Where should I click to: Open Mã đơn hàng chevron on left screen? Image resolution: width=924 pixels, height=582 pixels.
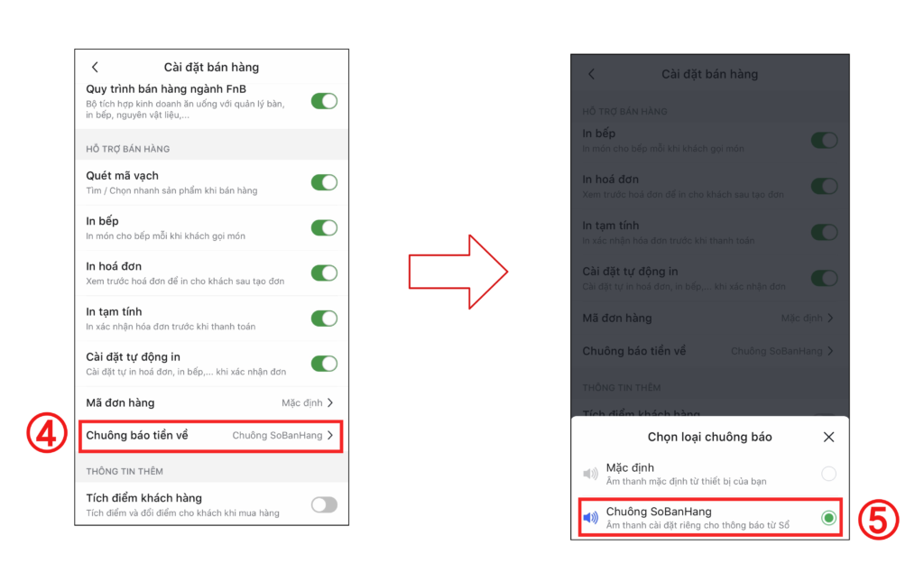tap(330, 403)
